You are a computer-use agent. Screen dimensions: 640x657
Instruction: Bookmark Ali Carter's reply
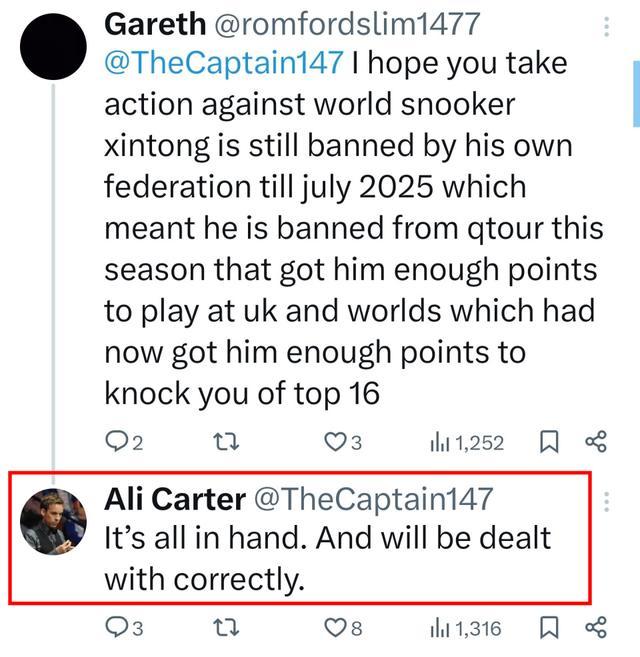(x=548, y=628)
